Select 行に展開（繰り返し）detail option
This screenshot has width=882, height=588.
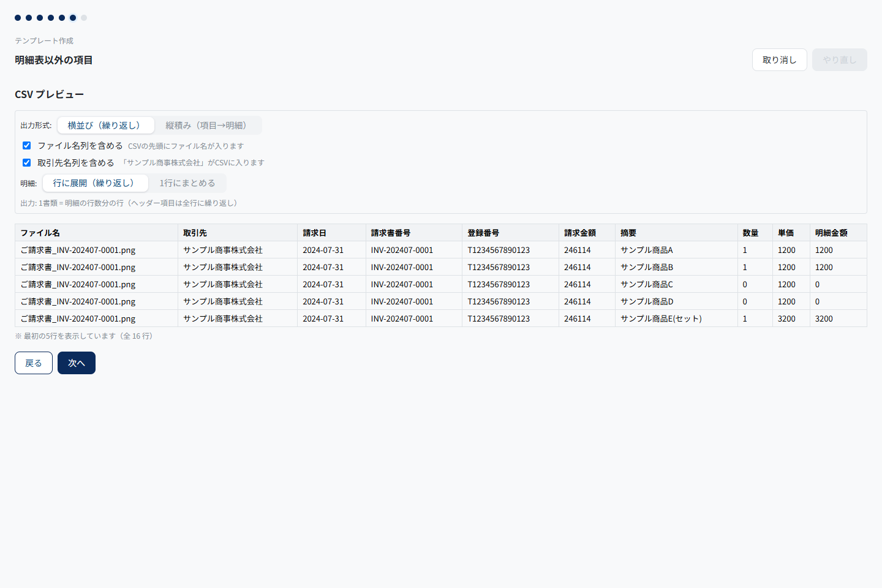pyautogui.click(x=95, y=183)
